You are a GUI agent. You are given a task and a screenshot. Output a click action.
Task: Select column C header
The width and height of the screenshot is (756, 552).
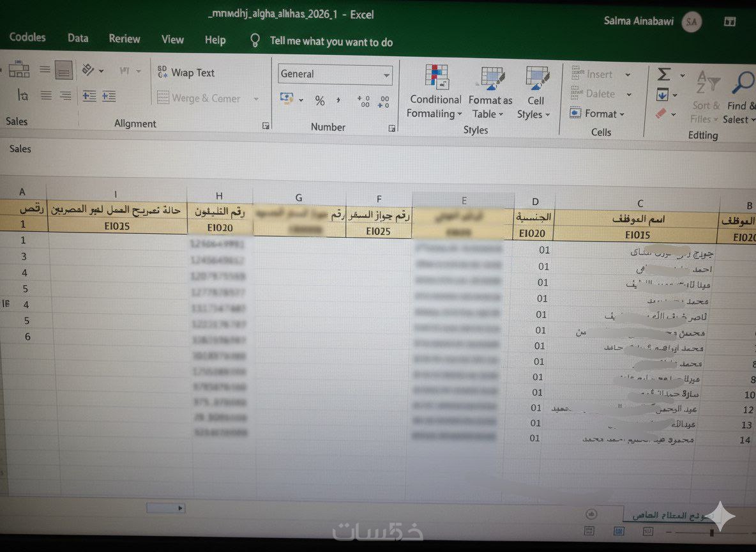(x=640, y=203)
